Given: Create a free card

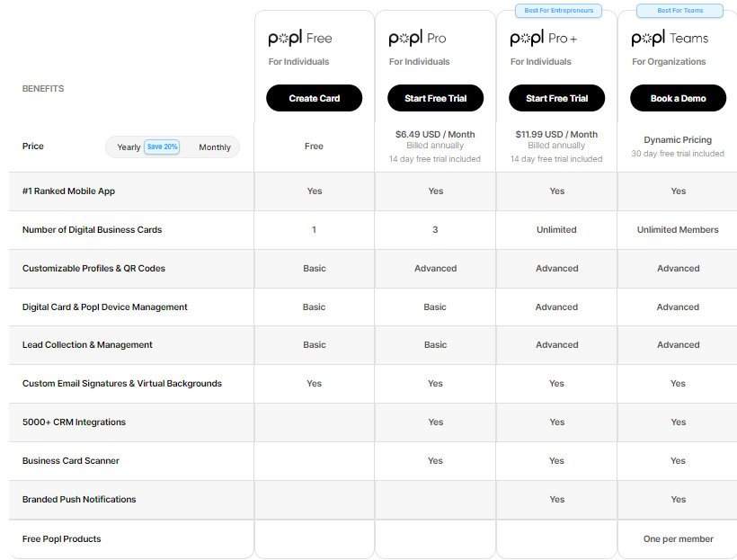Looking at the screenshot, I should (x=314, y=98).
